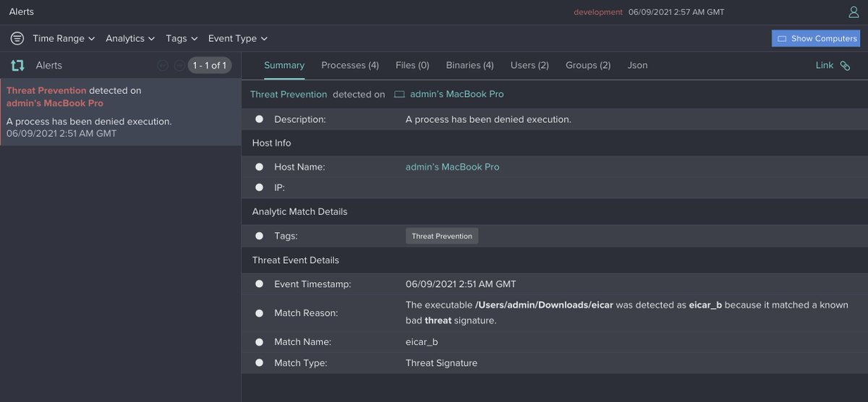Expand the Analytics dropdown

click(130, 38)
